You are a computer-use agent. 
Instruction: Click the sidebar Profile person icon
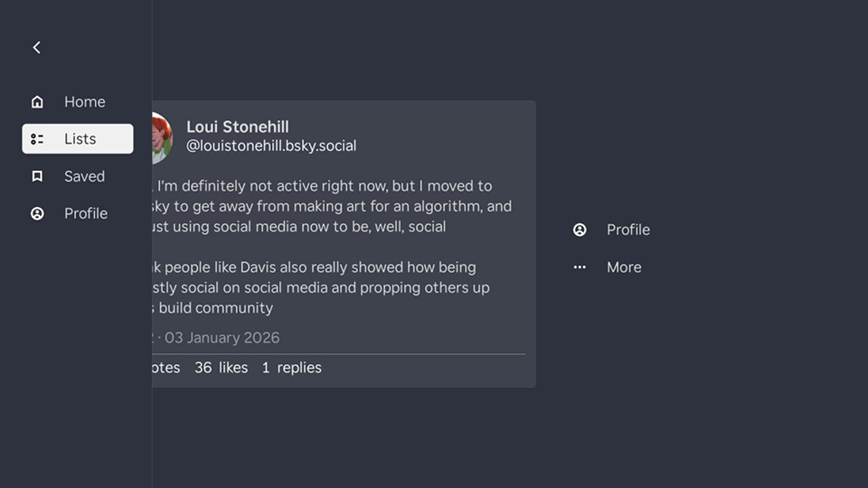click(37, 214)
